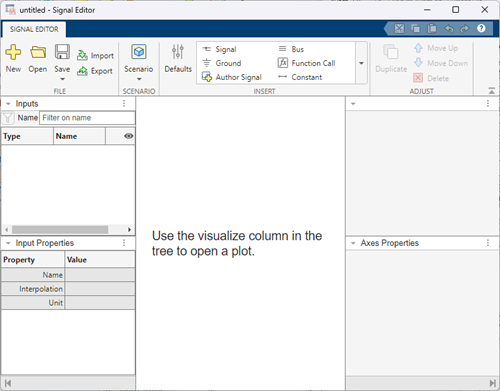
Task: Toggle the visualize eye column header
Action: [x=128, y=136]
